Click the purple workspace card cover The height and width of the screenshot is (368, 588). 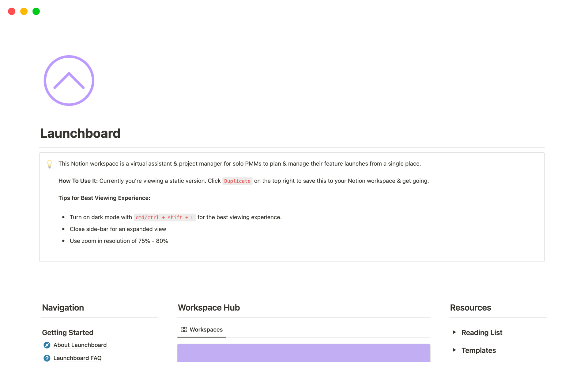(303, 353)
